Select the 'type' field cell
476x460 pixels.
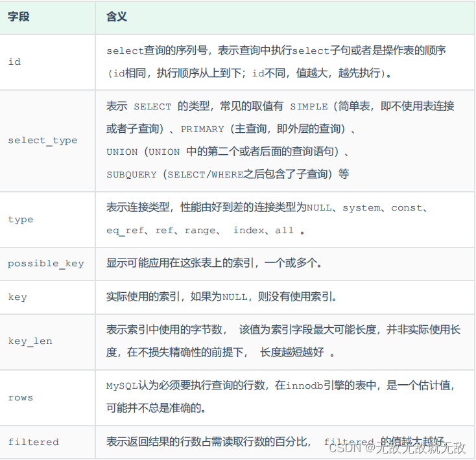tap(47, 220)
